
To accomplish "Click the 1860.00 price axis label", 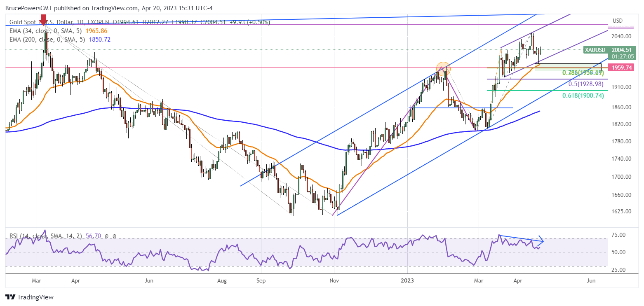I will 621,107.
